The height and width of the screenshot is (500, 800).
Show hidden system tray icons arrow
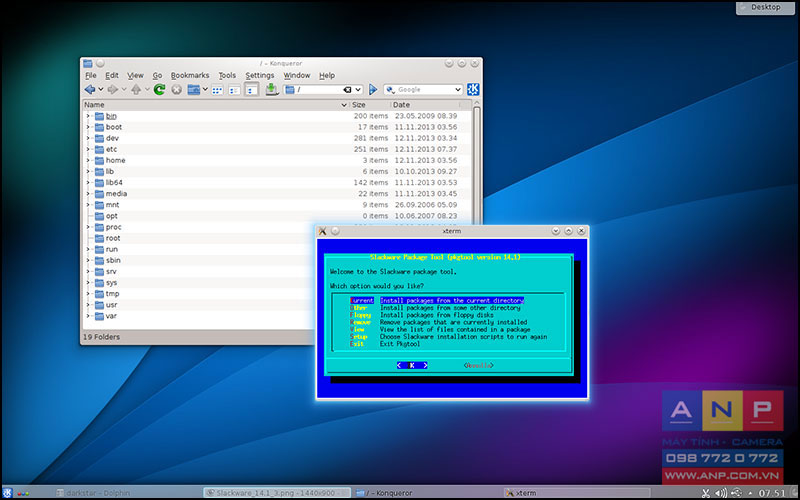tap(750, 494)
